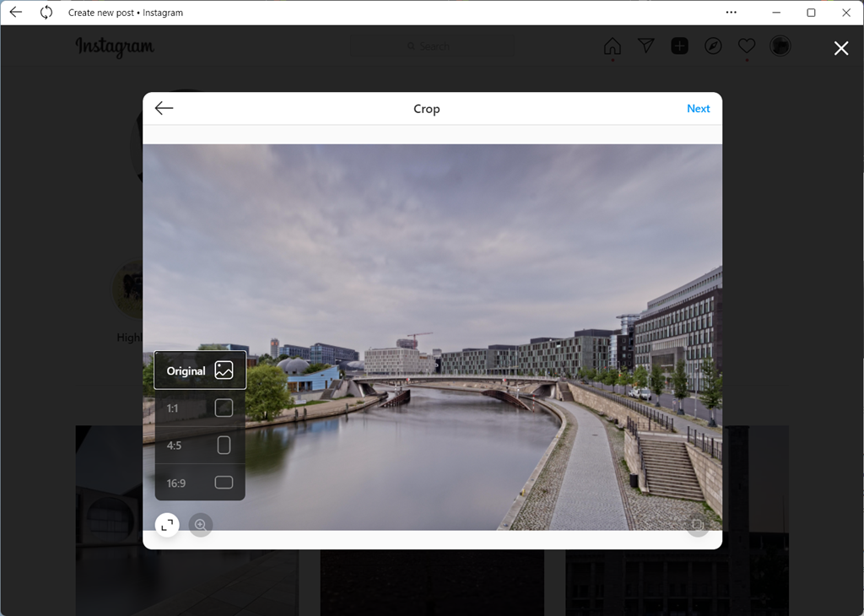Open the zoom magnifier control

pyautogui.click(x=201, y=525)
